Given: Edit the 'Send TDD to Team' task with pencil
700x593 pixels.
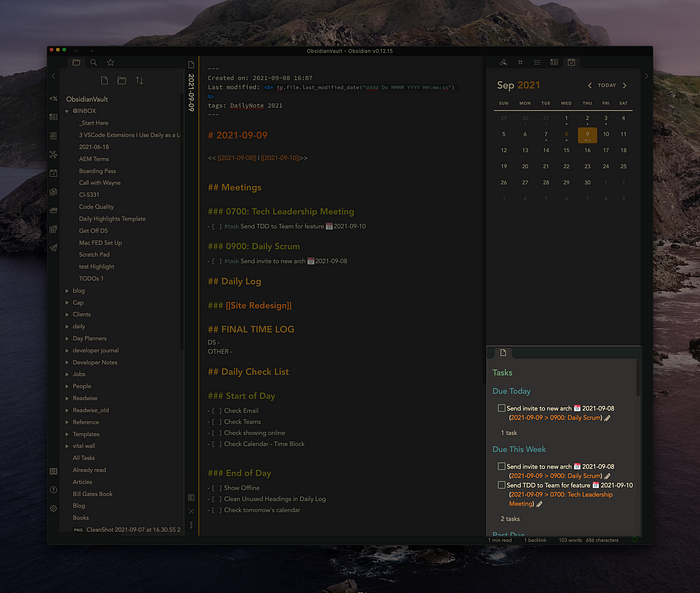Looking at the screenshot, I should pos(539,504).
